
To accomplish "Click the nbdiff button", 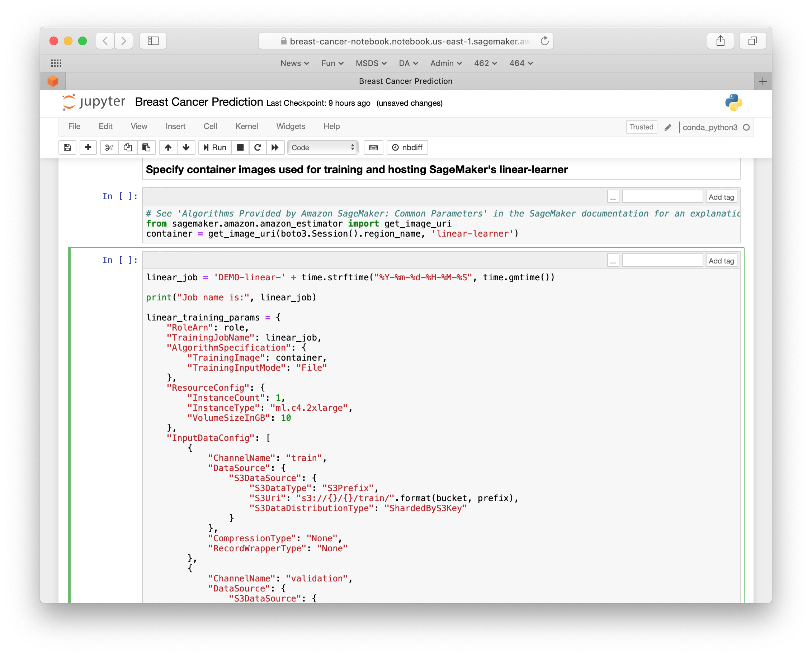I will 407,147.
